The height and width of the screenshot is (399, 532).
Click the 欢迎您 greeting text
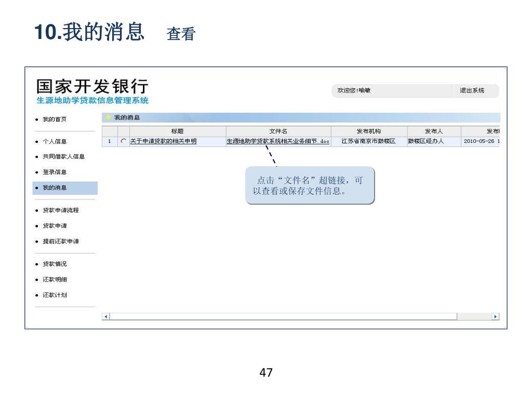[353, 90]
